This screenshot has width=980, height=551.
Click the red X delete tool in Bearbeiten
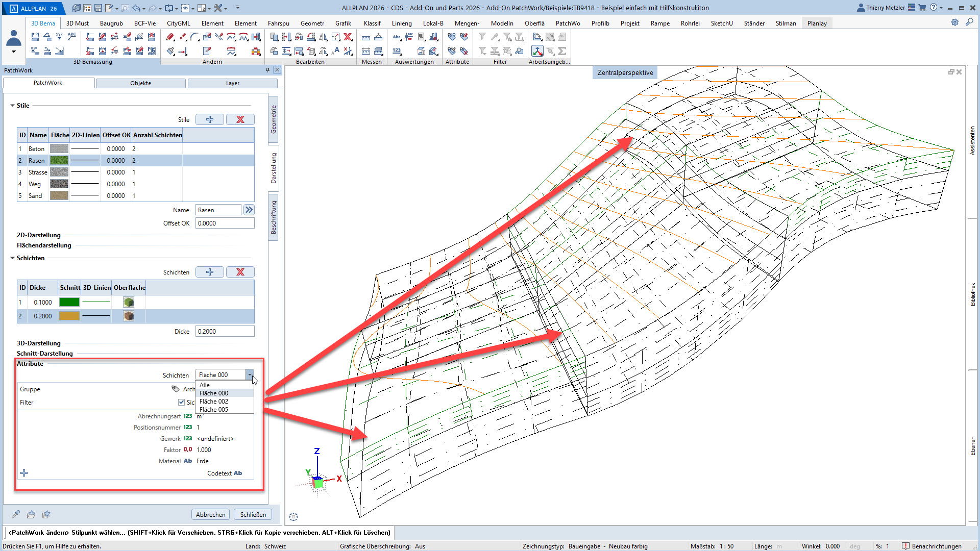point(348,37)
